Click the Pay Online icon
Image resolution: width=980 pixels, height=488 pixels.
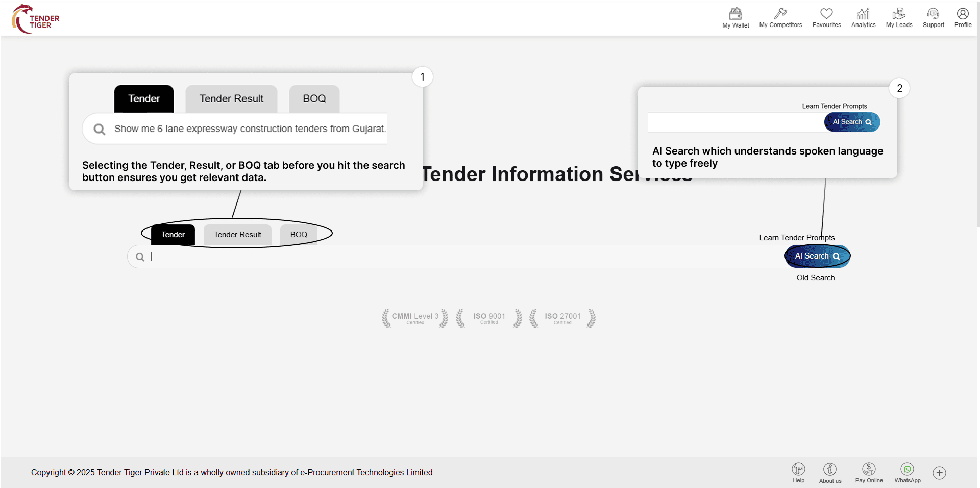(x=869, y=472)
